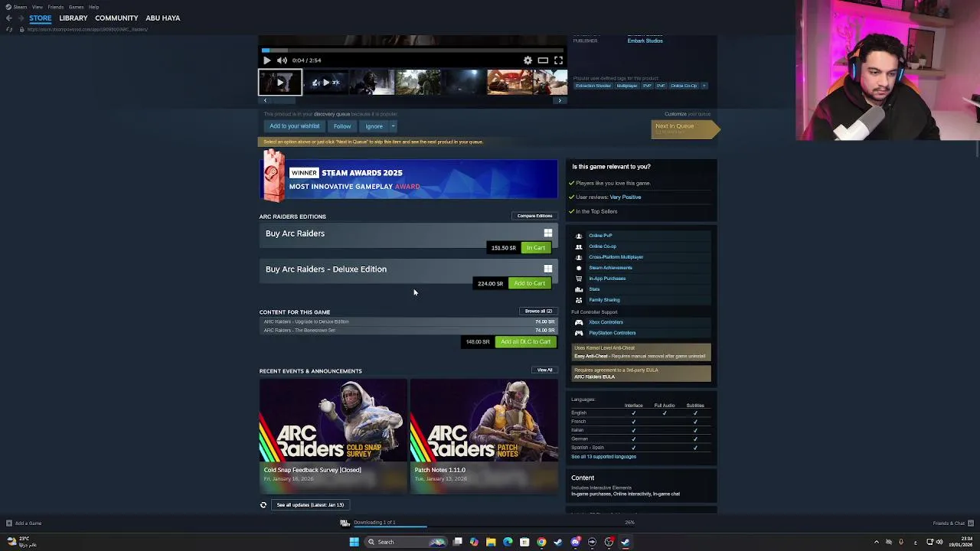Viewport: 980px width, 551px height.
Task: Open Upgrade to Deluxe Edition DLC row
Action: tap(409, 322)
